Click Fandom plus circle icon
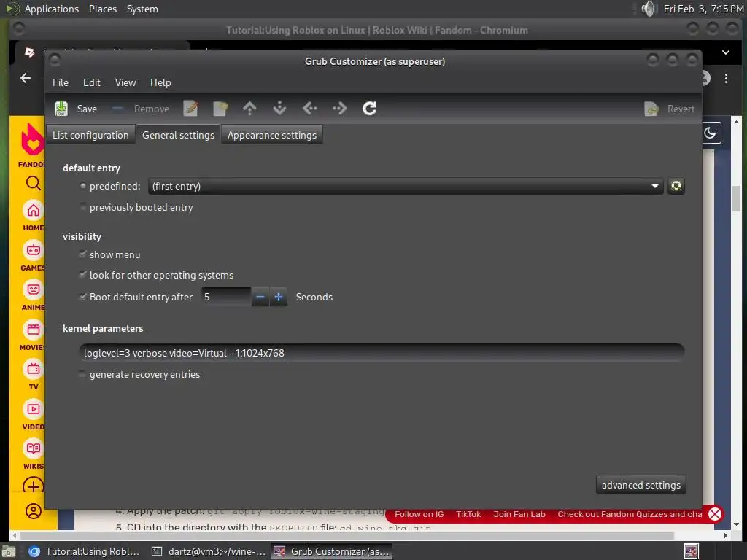 point(34,486)
